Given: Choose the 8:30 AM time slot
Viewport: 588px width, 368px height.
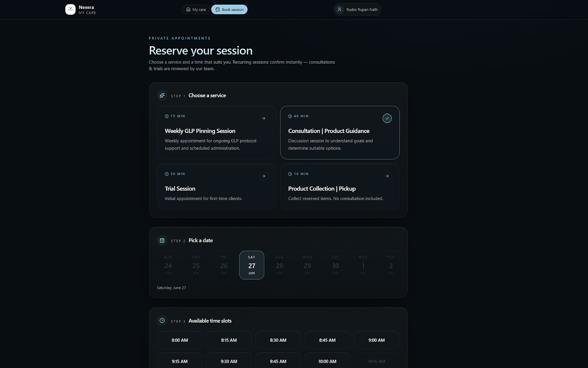Looking at the screenshot, I should coord(278,340).
